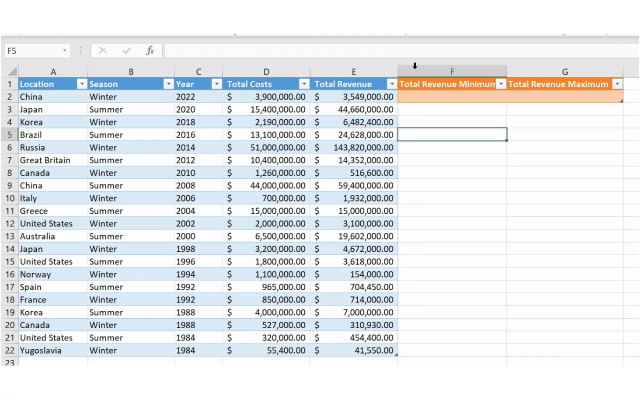Click inside the Name Box showing F5
The image size is (640, 400).
(x=33, y=51)
